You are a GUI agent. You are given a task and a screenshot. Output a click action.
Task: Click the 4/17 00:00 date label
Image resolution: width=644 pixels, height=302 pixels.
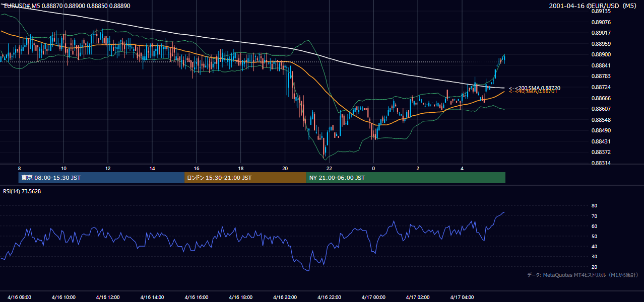point(373,297)
